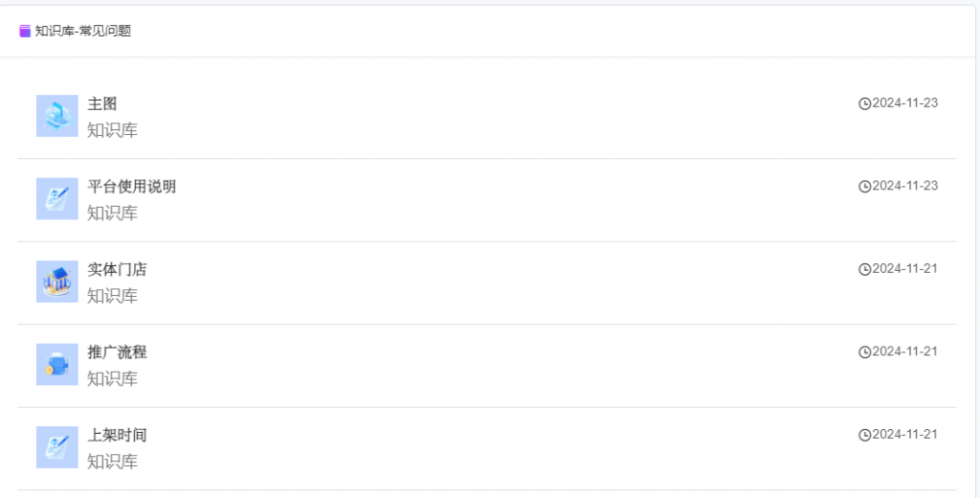Screen dimensions: 980x498
Task: Click the clock icon beside 主图 date
Action: (x=865, y=103)
